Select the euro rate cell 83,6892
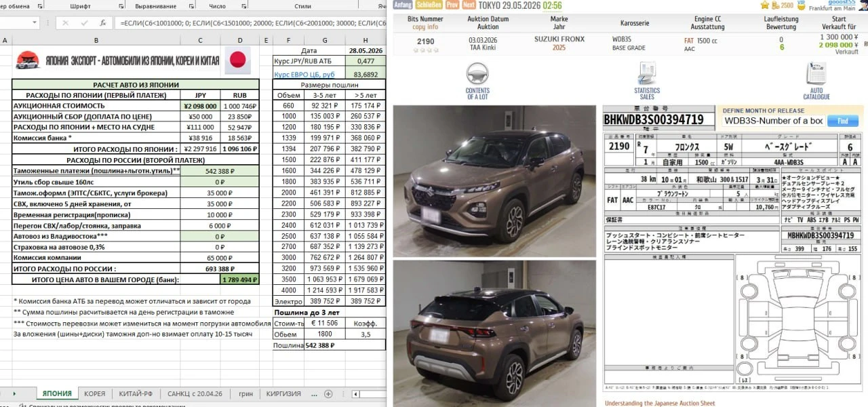The image size is (868, 407). [366, 73]
